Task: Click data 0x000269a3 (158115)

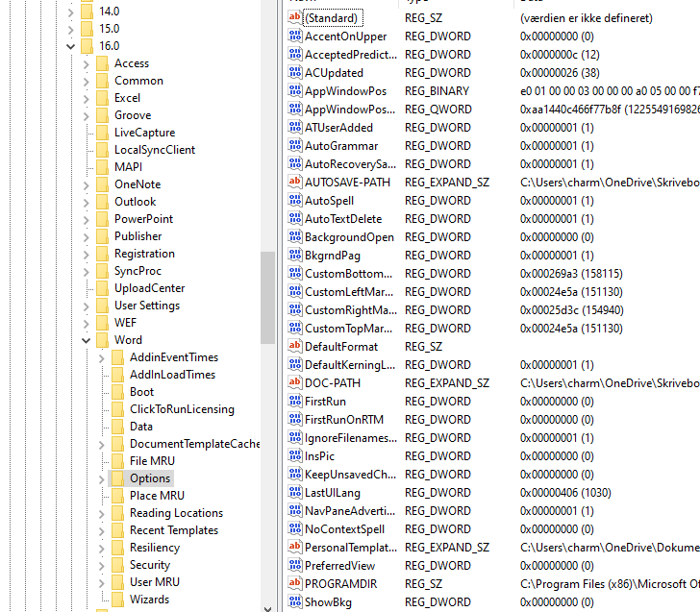Action: coord(571,273)
